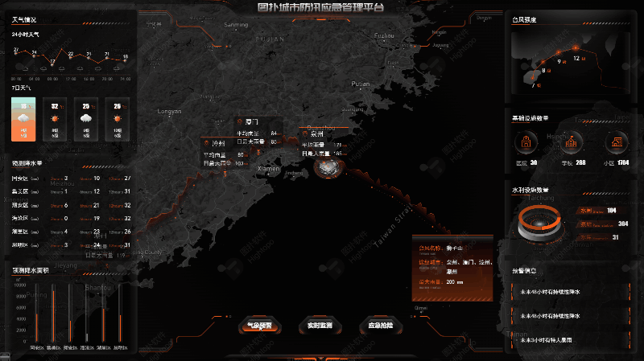Select the 26° sunny weather card

click(117, 119)
